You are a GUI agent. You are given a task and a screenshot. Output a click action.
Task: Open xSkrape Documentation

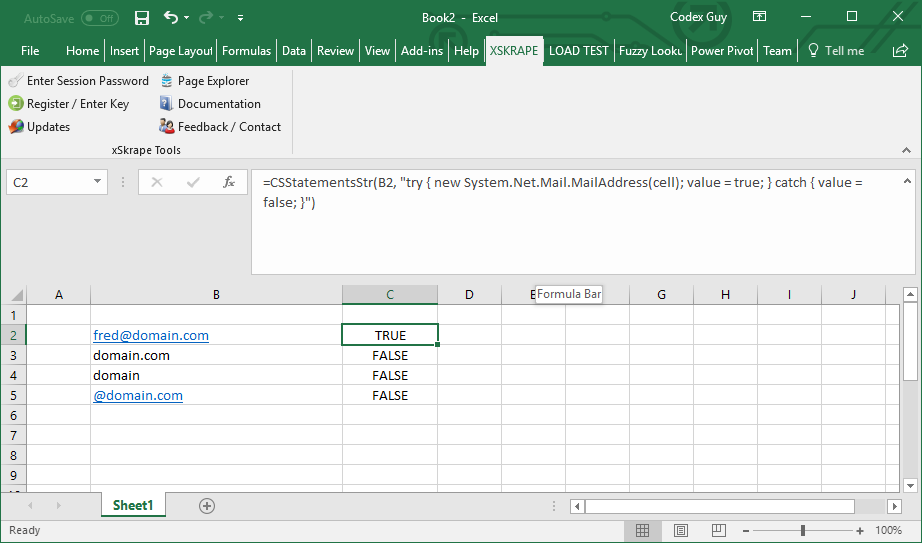[x=210, y=104]
